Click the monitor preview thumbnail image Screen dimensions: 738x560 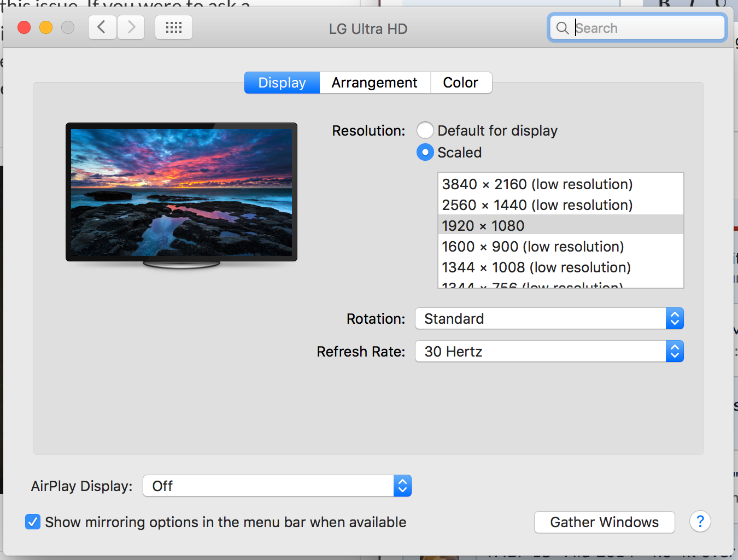181,195
